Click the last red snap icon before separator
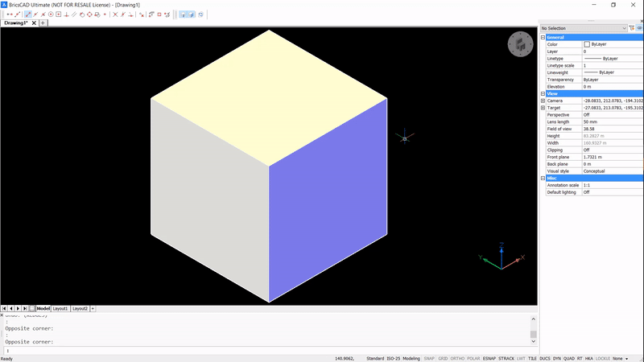Viewport: 644px width, 362px height. pos(167,14)
